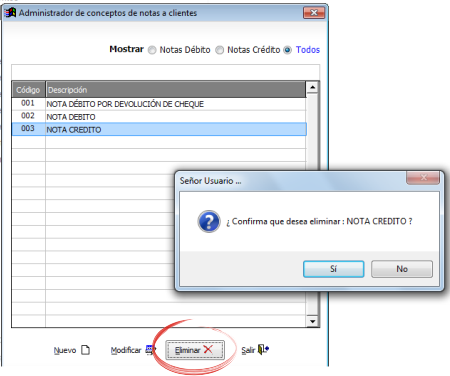Click the scroll down arrow of the list

312,321
